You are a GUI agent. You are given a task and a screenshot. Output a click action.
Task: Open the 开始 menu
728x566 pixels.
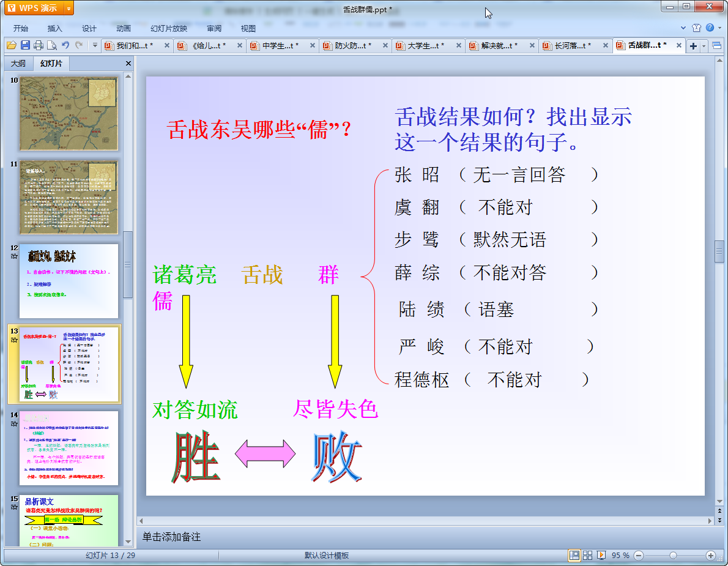(20, 28)
